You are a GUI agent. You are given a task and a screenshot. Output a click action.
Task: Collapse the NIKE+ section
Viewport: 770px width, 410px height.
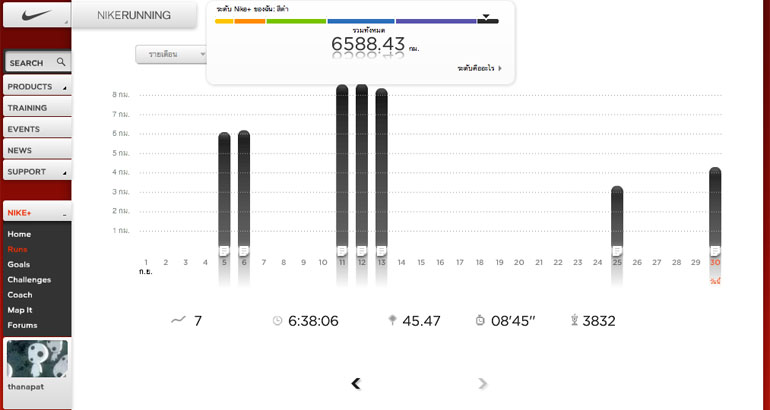[x=63, y=213]
